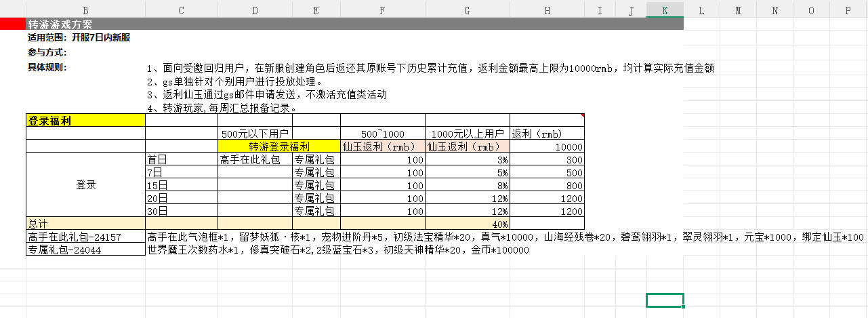
Task: Click the 1000元以上用户 cell
Action: 467,134
